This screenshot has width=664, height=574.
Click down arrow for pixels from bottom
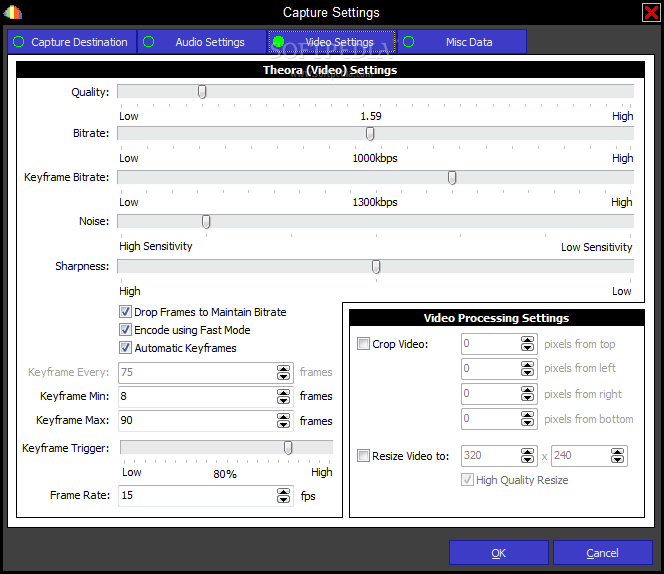point(527,423)
